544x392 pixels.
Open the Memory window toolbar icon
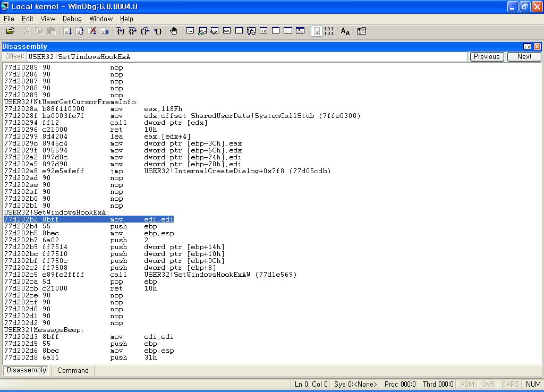click(239, 31)
